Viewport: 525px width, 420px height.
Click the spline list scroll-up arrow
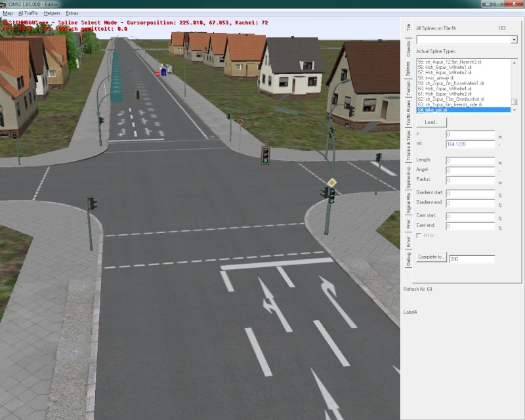(x=514, y=62)
